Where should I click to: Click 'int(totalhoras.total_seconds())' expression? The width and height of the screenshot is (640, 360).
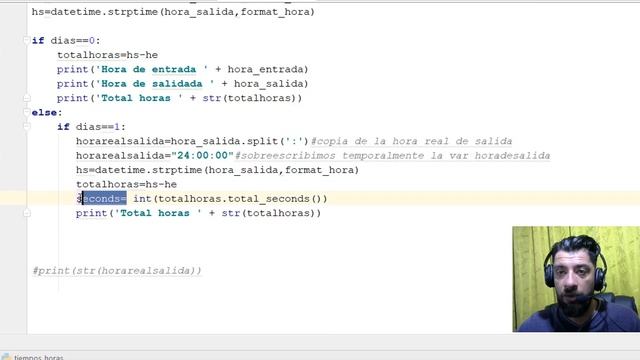pyautogui.click(x=230, y=199)
